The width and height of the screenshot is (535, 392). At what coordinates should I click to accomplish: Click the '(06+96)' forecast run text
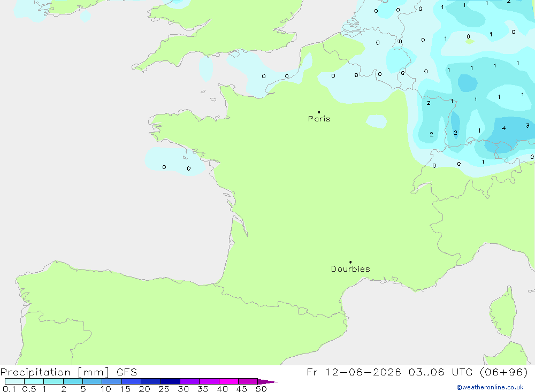coord(503,372)
